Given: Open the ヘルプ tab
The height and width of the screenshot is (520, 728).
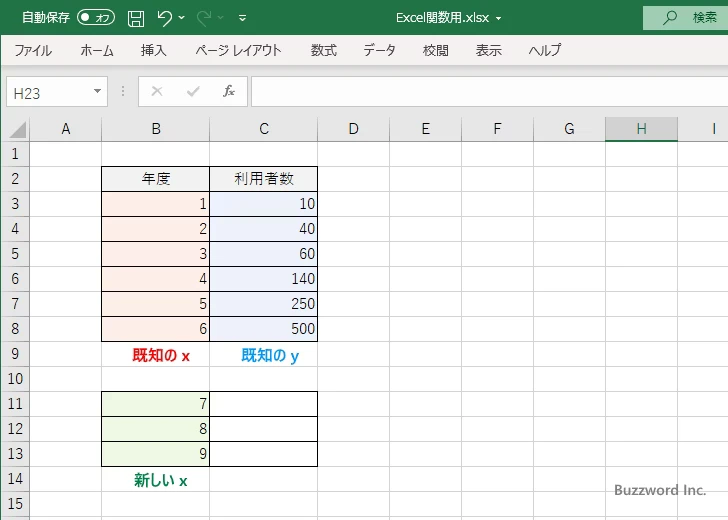Looking at the screenshot, I should [x=545, y=50].
